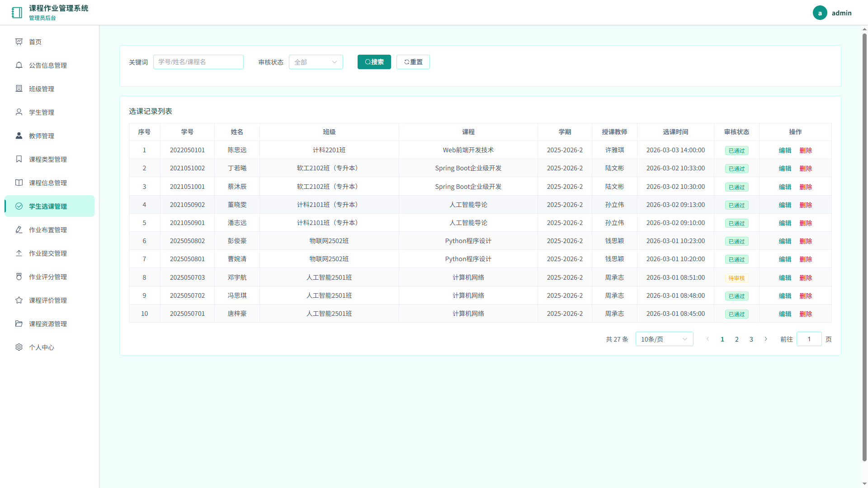Edit the record for 董晓雯
Screen dimensions: 868x488
[x=785, y=205]
